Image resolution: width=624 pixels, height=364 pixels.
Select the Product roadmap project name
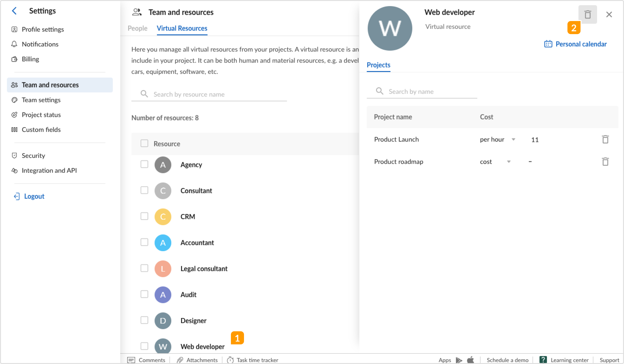[x=398, y=162]
